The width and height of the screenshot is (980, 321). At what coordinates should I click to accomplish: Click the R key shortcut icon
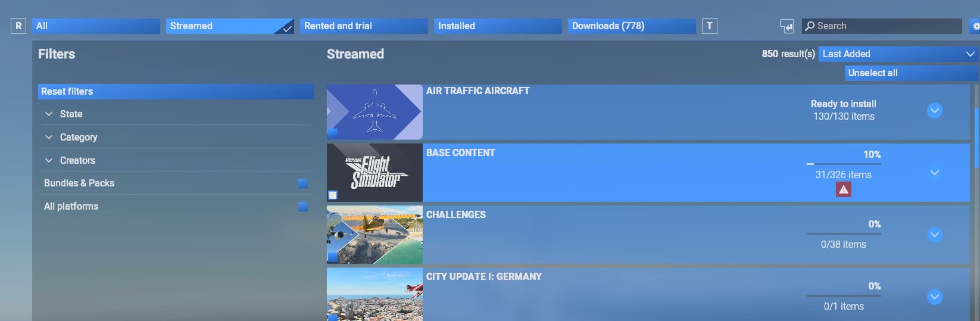click(18, 26)
